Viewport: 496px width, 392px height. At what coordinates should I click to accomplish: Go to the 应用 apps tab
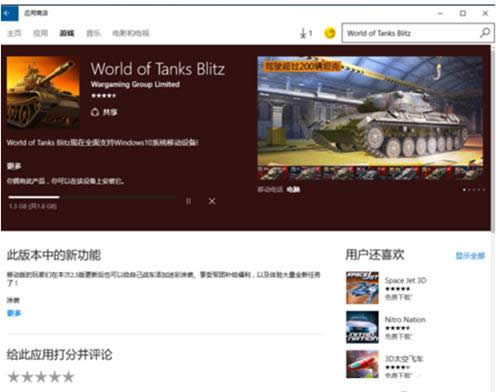coord(40,33)
